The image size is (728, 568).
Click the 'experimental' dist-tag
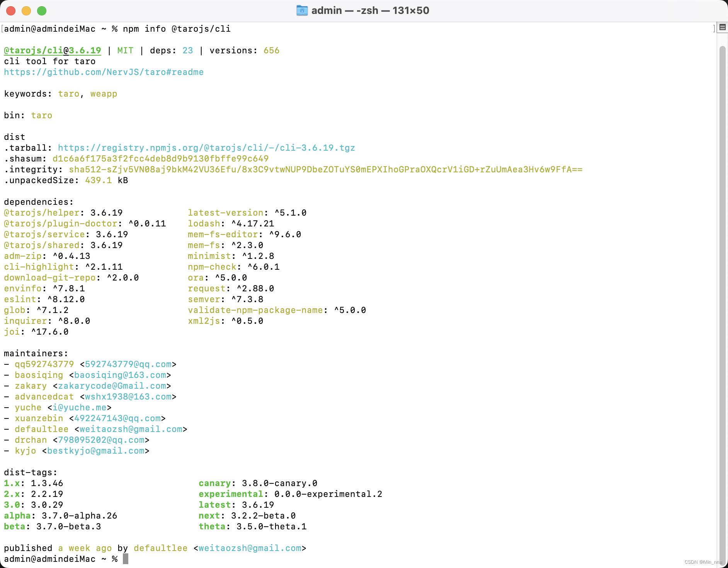(231, 494)
